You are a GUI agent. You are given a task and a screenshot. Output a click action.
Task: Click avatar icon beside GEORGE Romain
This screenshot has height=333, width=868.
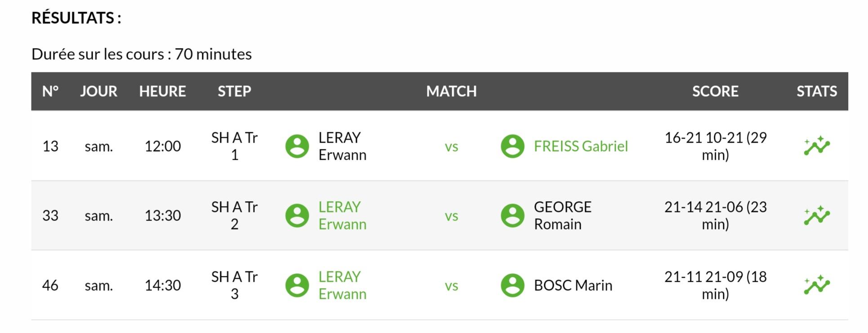point(512,216)
